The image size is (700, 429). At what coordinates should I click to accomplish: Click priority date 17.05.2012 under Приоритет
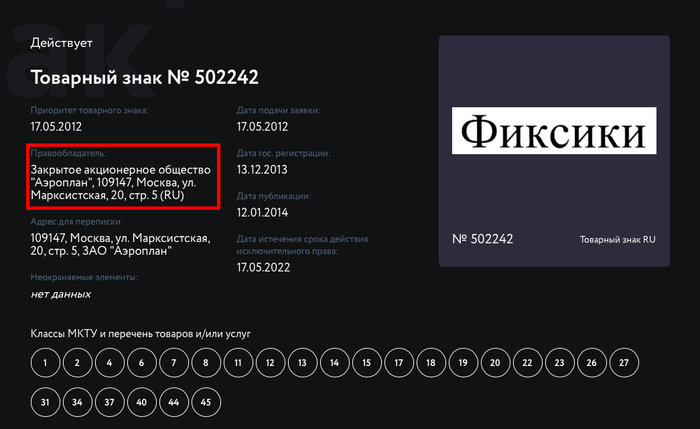click(x=56, y=127)
